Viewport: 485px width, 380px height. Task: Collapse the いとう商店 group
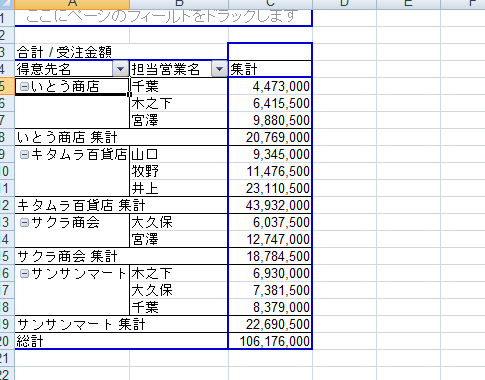[x=24, y=87]
